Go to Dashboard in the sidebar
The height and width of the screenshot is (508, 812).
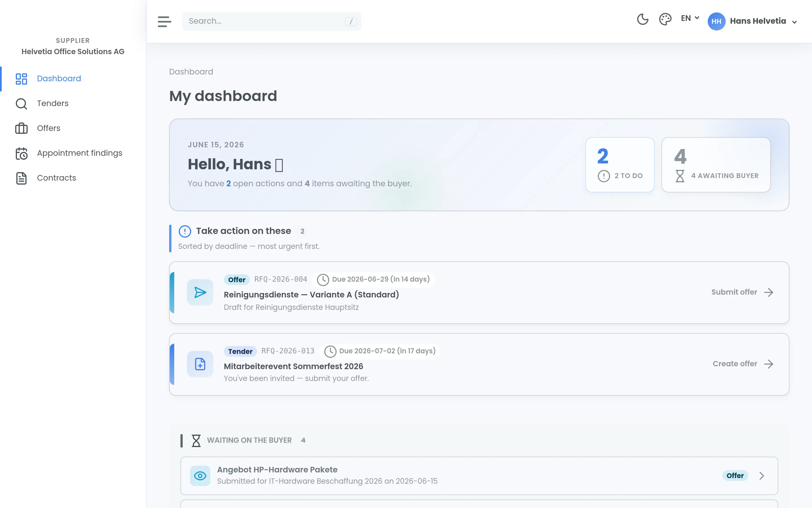click(x=73, y=79)
